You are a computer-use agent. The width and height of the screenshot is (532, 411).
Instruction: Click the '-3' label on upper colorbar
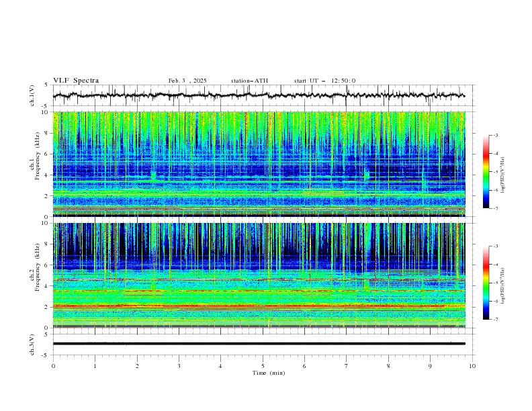click(495, 135)
